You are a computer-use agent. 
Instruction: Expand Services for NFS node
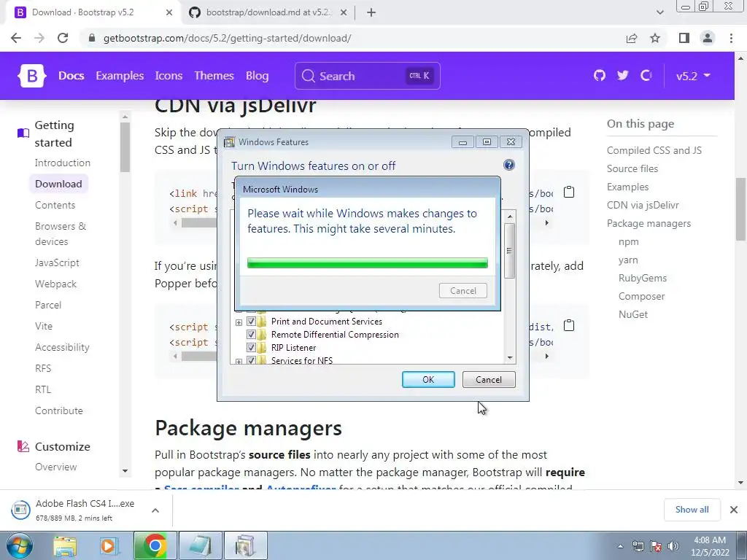pyautogui.click(x=239, y=362)
